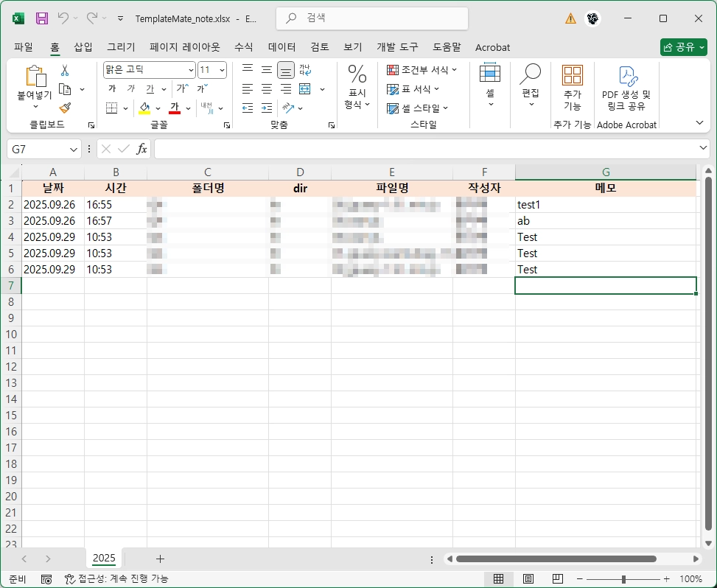Click the search box labeled 검색

click(372, 18)
